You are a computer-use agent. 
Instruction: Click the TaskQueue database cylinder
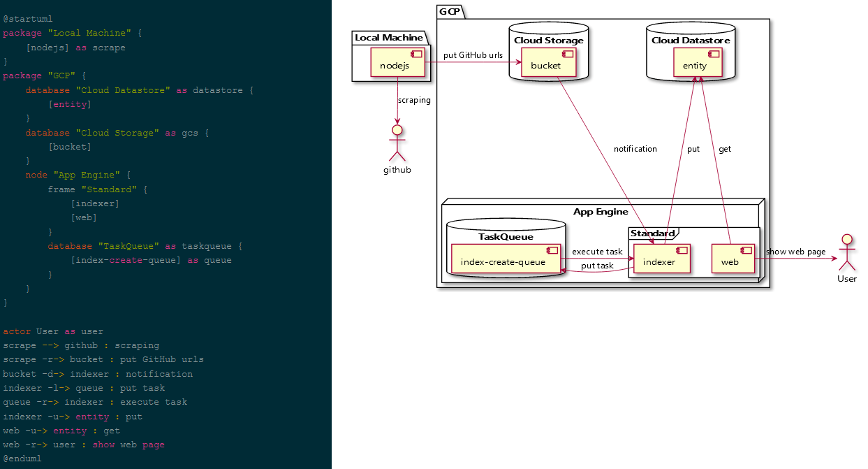pyautogui.click(x=506, y=236)
